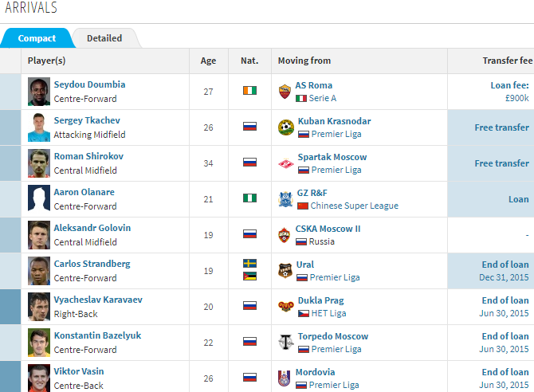Click the GZ R&F club crest icon
Viewport: 534px width, 392px height.
[285, 199]
